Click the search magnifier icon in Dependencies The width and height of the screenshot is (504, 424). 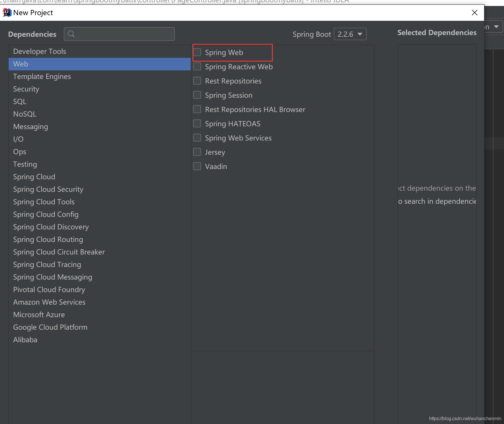71,34
